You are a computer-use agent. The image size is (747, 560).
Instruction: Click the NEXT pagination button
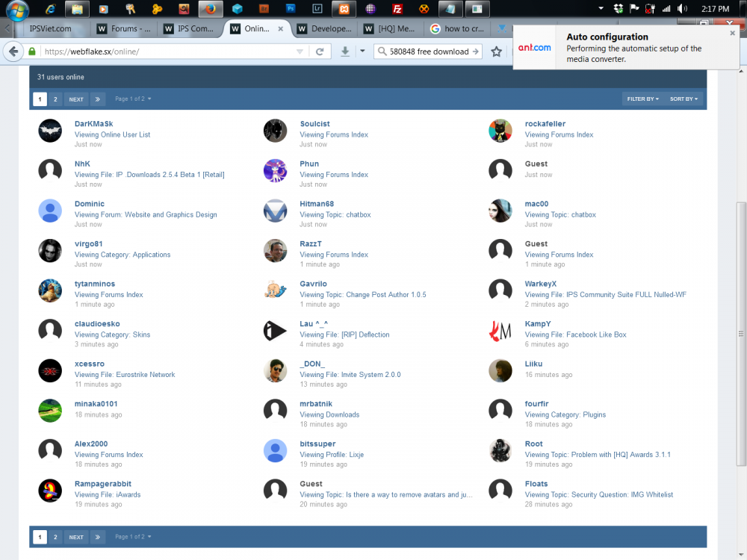point(75,99)
